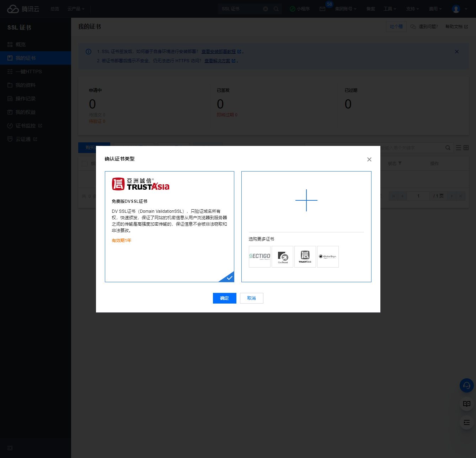476x458 pixels.
Task: Open 我的资料 in the sidebar
Action: (x=36, y=85)
